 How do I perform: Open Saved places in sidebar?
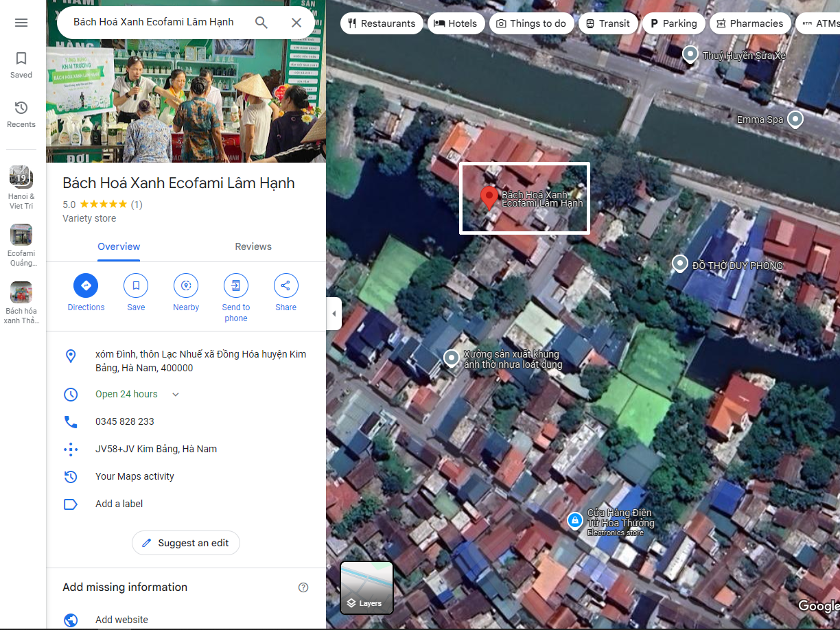click(x=21, y=65)
